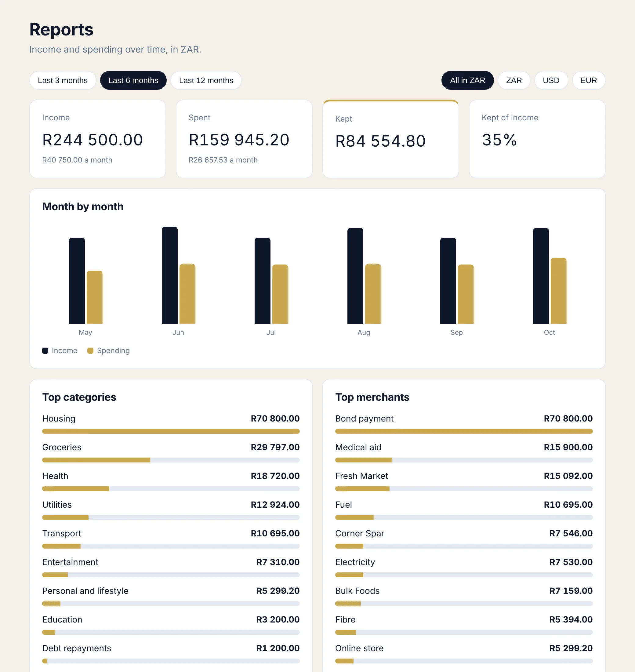This screenshot has width=635, height=672.
Task: Click the July income bar
Action: point(262,281)
